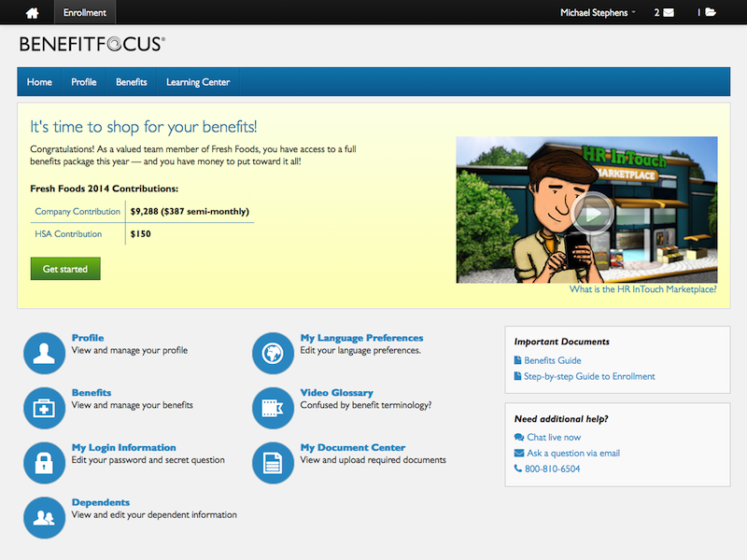Open Profile in blue navigation bar
The image size is (747, 560).
coord(84,82)
